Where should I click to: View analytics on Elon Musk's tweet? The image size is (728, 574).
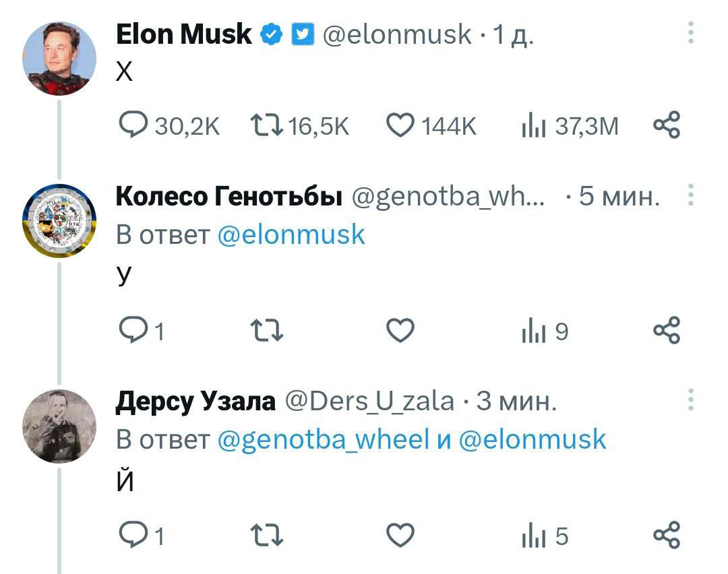coord(531,125)
